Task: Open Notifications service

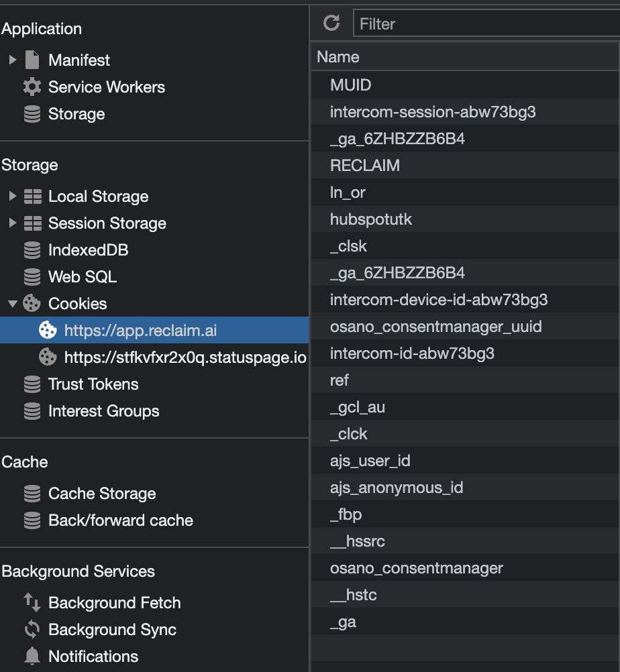Action: coord(93,656)
